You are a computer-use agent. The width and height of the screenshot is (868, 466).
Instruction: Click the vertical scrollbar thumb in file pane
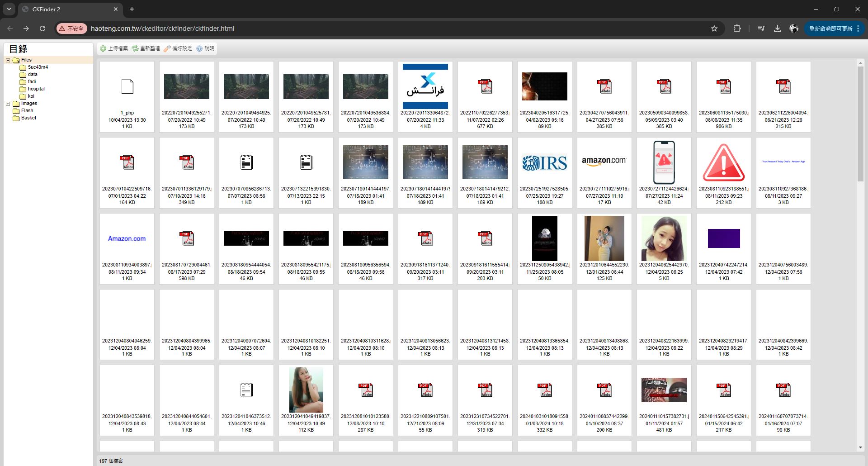pos(860,124)
